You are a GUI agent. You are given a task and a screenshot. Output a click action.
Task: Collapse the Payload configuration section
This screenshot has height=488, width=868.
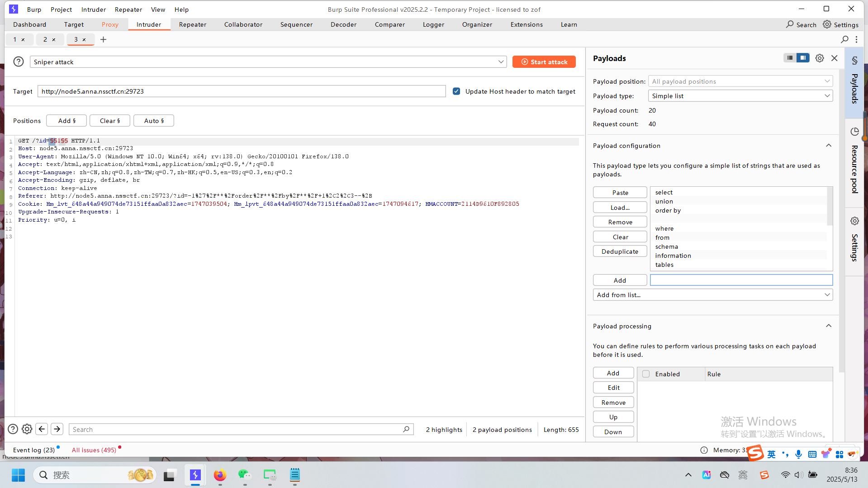pyautogui.click(x=829, y=146)
